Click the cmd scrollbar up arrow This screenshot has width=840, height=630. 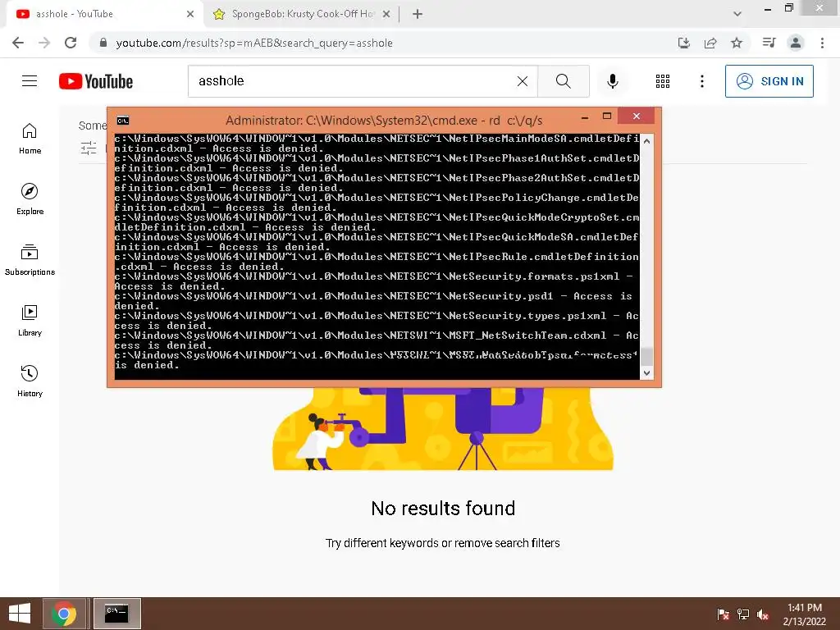click(x=646, y=141)
